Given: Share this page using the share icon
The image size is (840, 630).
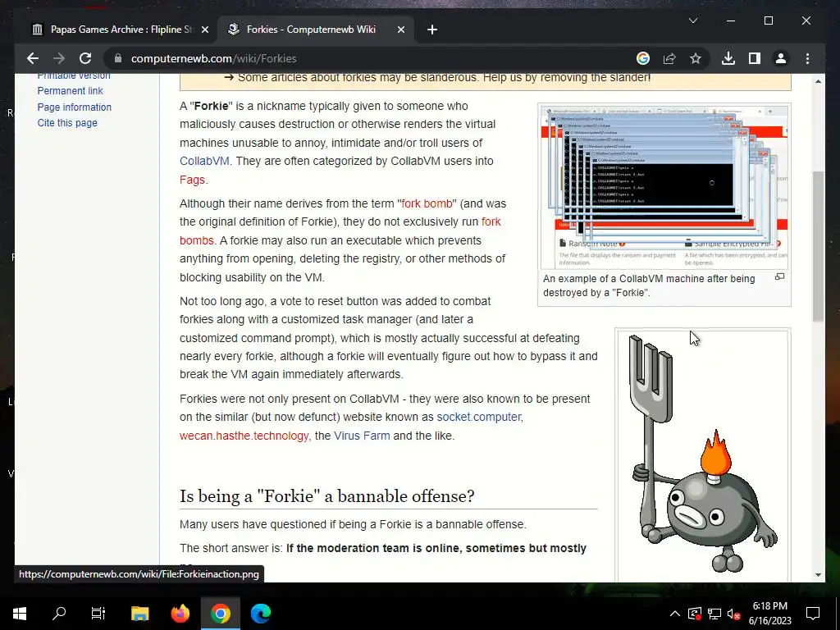Looking at the screenshot, I should pos(669,58).
